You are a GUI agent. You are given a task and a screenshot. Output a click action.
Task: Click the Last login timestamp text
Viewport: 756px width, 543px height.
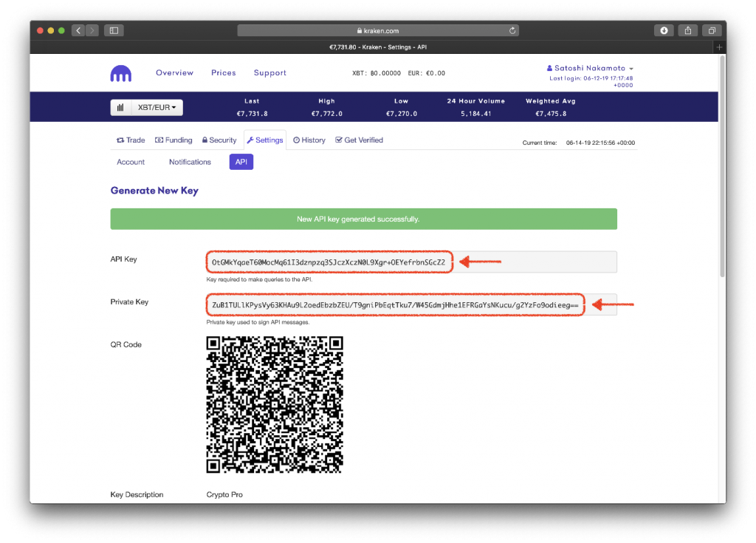(x=591, y=81)
